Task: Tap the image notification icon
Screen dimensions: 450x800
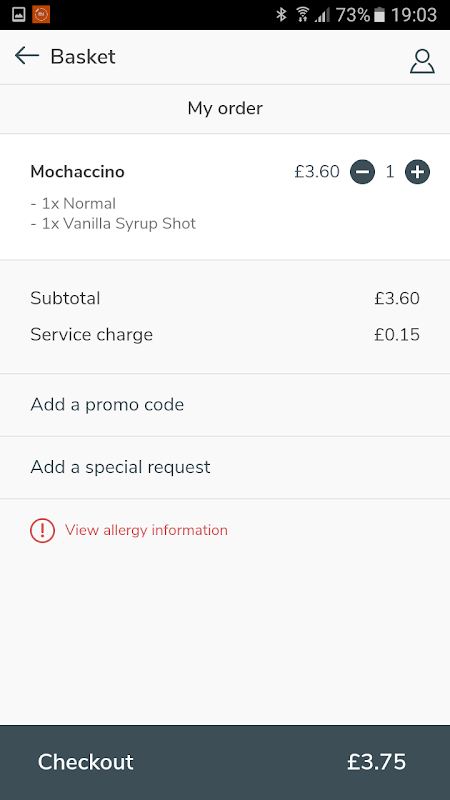Action: pos(19,14)
